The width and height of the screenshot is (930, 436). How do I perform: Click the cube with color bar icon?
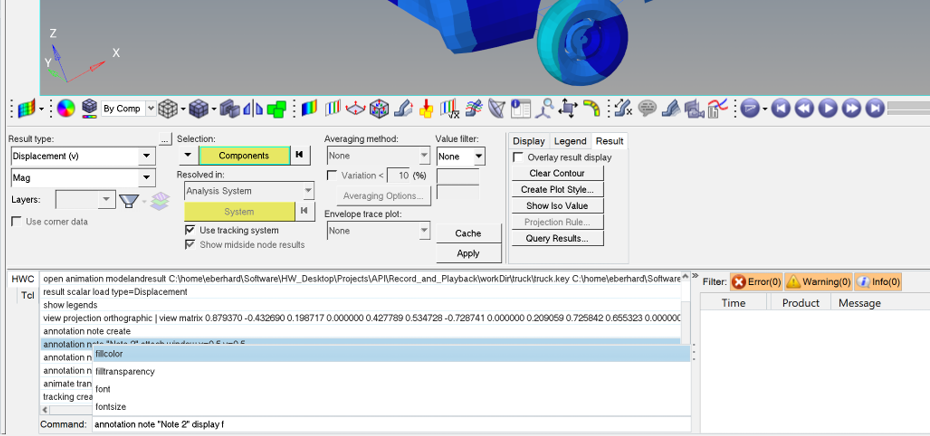[x=89, y=109]
